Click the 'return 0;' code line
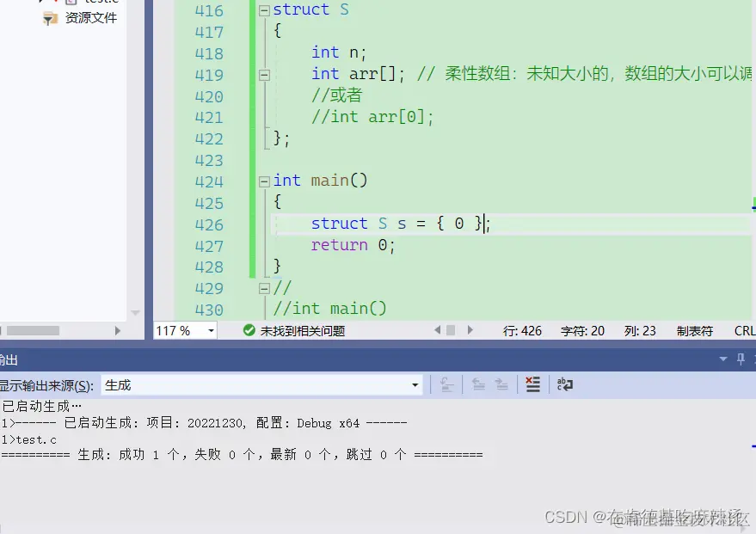This screenshot has height=534, width=756. [353, 245]
